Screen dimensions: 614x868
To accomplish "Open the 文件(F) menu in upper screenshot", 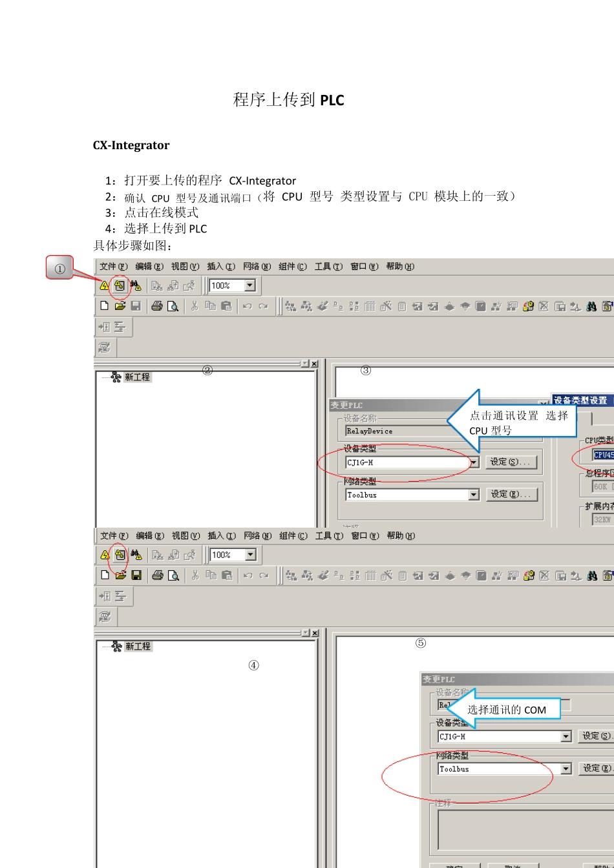I will click(x=114, y=266).
